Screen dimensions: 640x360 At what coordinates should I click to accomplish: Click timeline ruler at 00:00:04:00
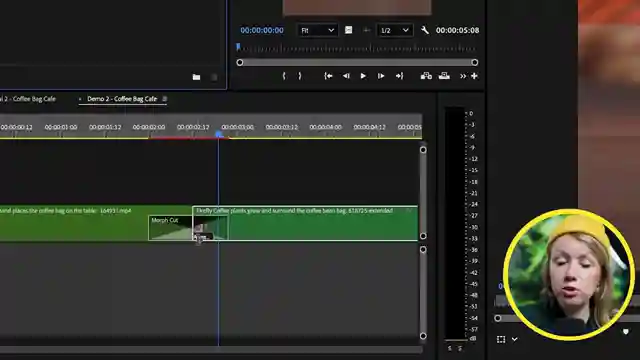[325, 127]
